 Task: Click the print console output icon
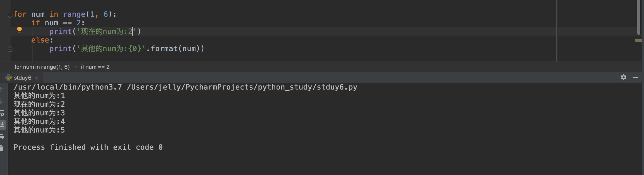point(2,137)
